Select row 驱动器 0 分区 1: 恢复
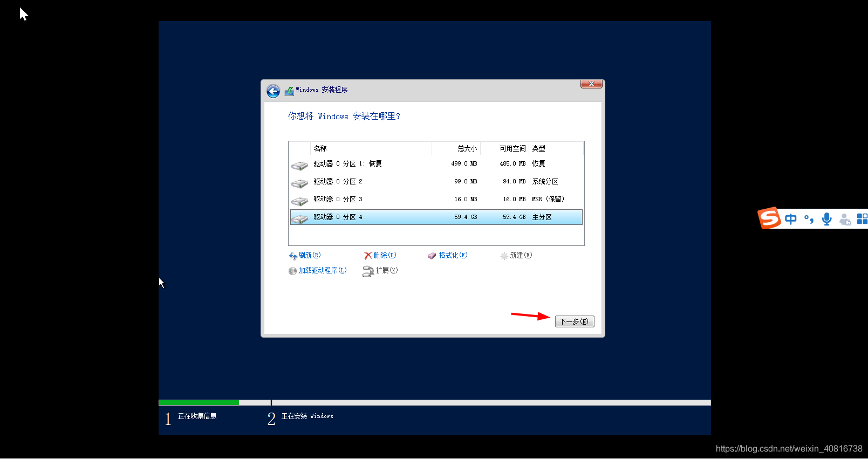Screen dimensions: 868x459 click(x=436, y=164)
